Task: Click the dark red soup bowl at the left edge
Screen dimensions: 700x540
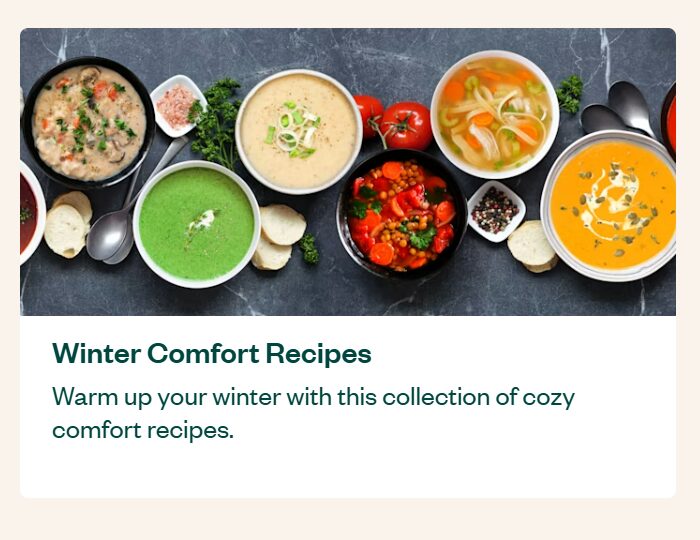Action: [x=32, y=213]
